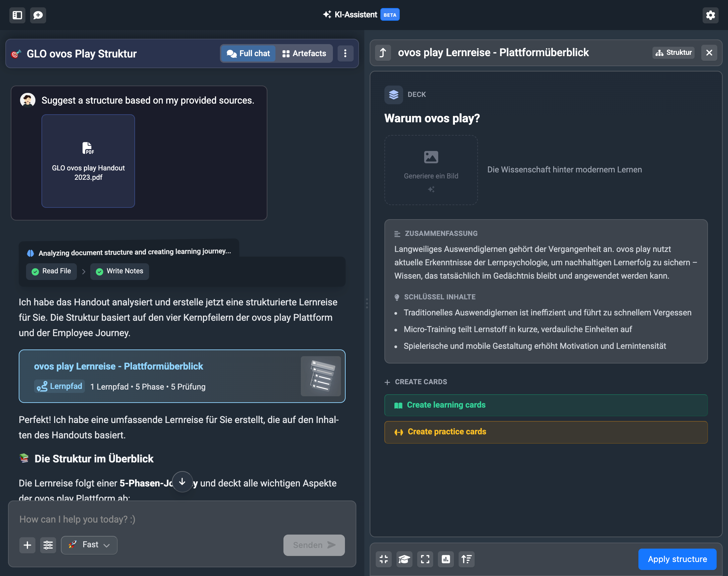Image resolution: width=728 pixels, height=576 pixels.
Task: Switch to Full chat view
Action: pos(248,53)
